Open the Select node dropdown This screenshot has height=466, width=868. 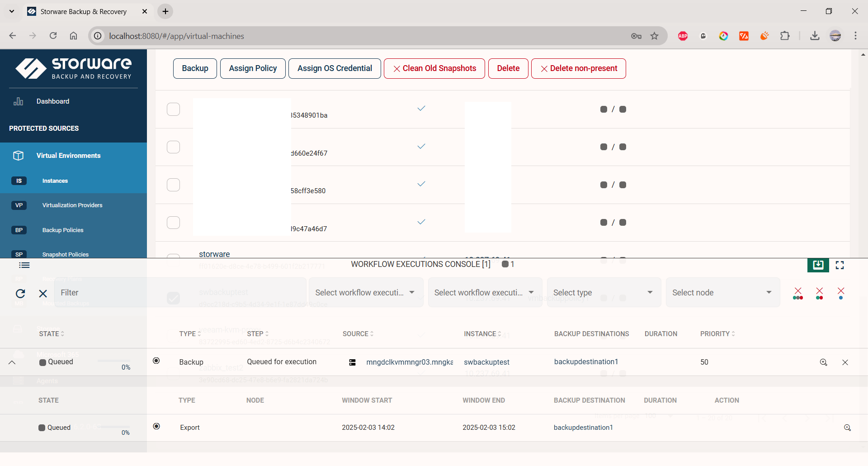(722, 293)
